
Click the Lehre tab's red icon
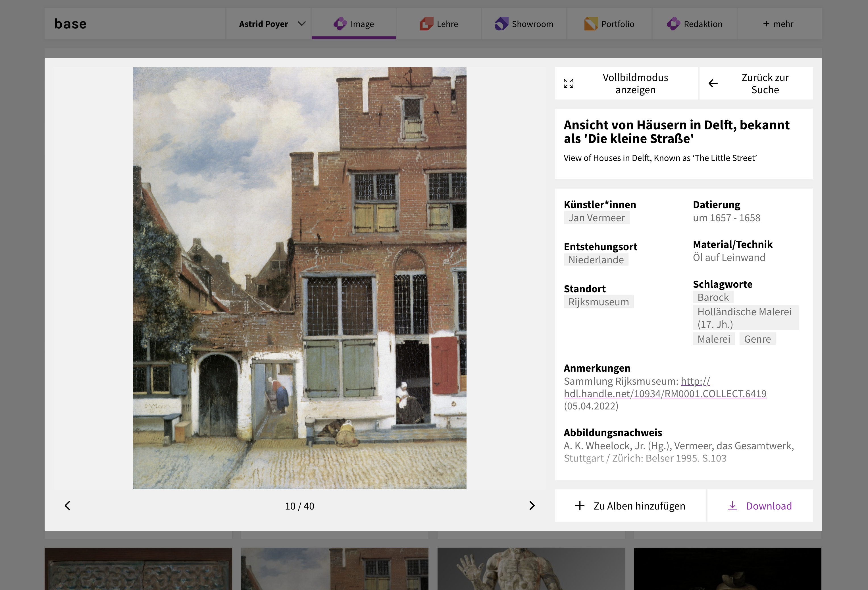(426, 24)
